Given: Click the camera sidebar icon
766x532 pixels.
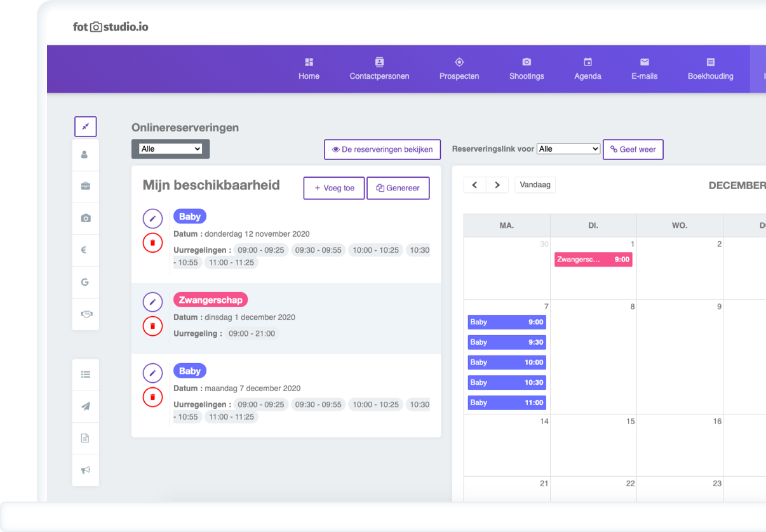Looking at the screenshot, I should [85, 218].
